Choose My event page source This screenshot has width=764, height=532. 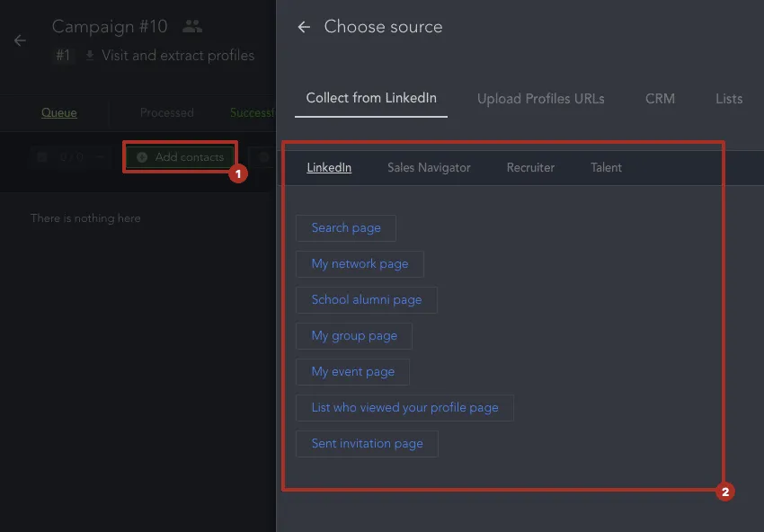pyautogui.click(x=352, y=372)
